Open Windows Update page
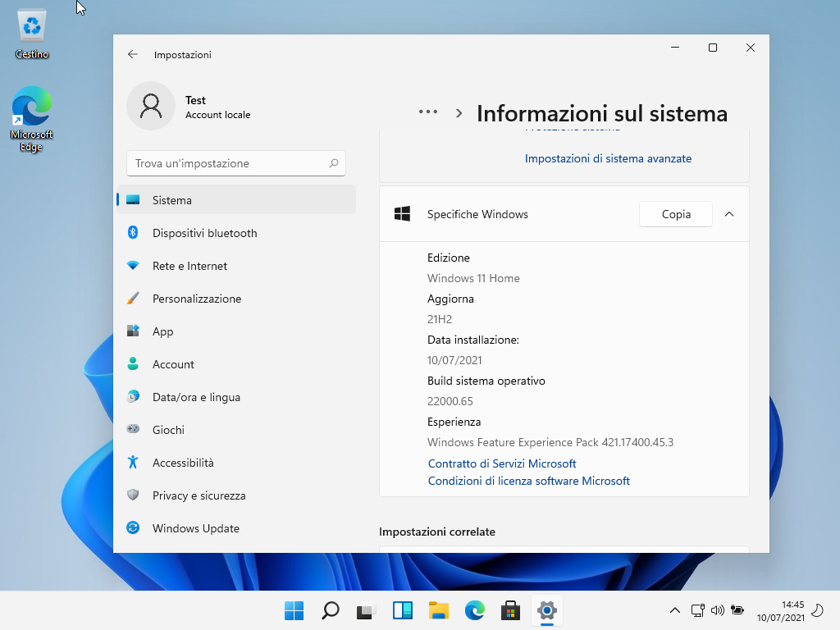The width and height of the screenshot is (840, 630). [x=236, y=527]
